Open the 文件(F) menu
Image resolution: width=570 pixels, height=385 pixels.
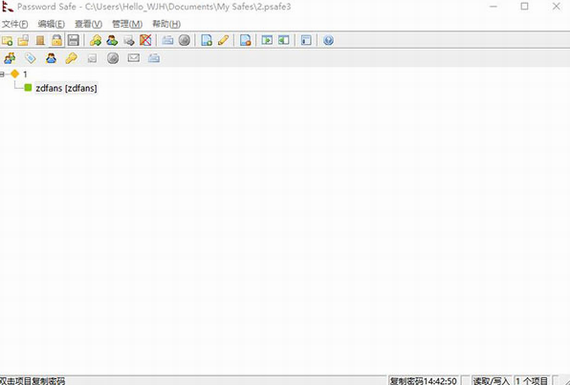tap(15, 24)
